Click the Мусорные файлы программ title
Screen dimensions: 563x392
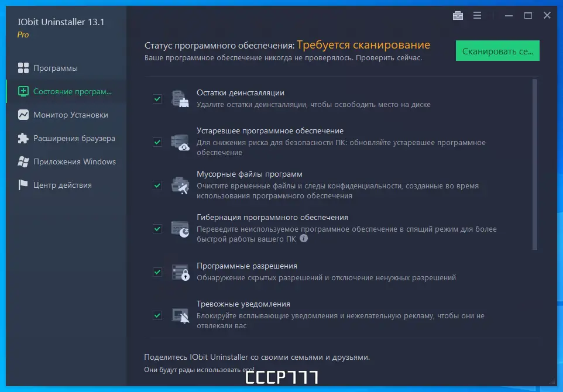[249, 174]
